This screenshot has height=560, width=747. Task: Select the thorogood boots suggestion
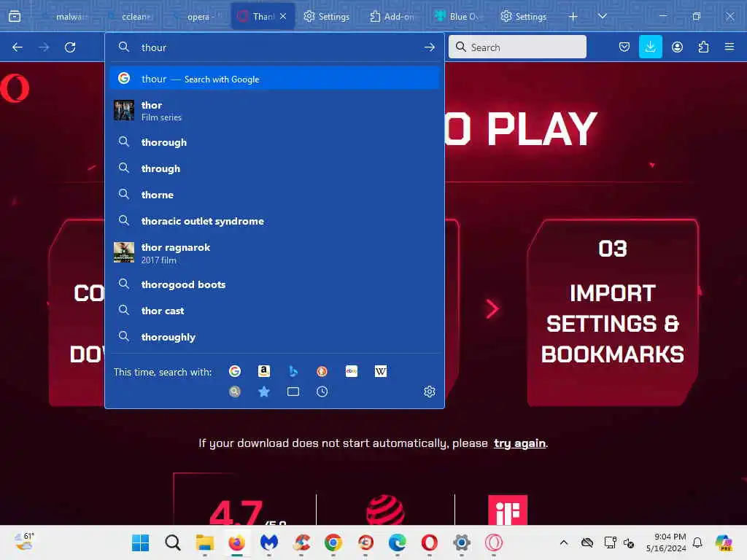pos(274,284)
